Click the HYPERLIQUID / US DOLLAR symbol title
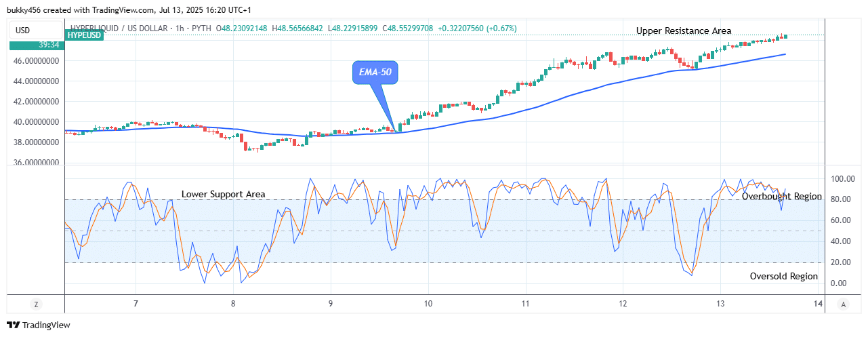Image resolution: width=868 pixels, height=337 pixels. click(x=119, y=28)
